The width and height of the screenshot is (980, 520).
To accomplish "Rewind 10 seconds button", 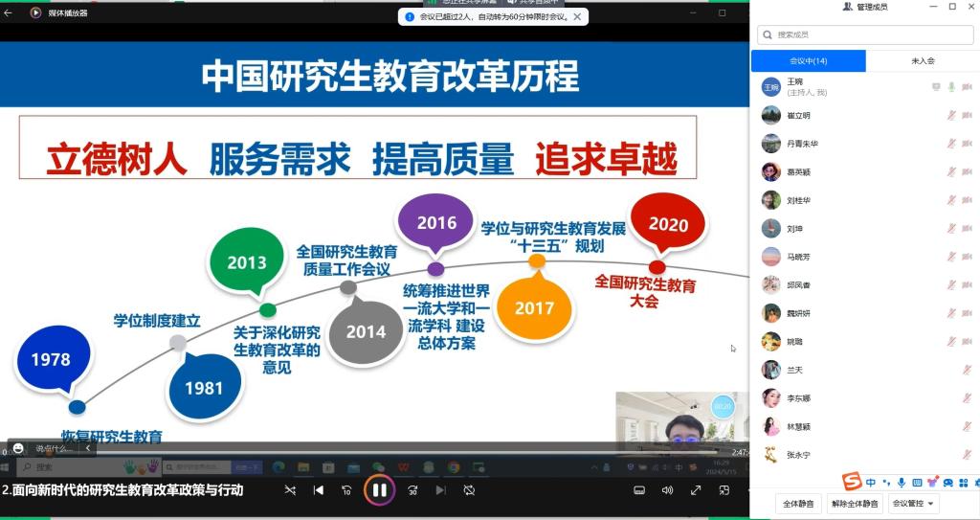I will coord(347,490).
